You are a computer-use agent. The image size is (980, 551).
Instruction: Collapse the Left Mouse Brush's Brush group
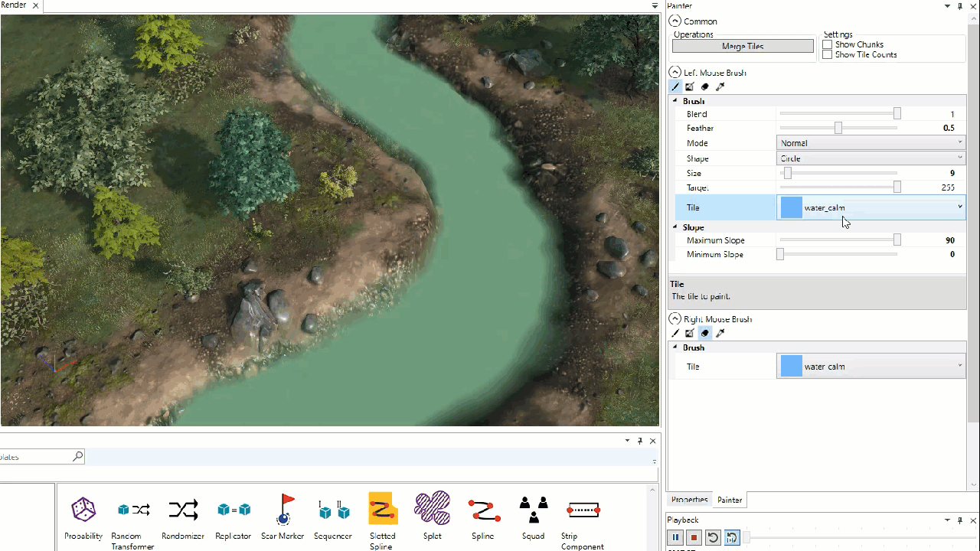(x=675, y=101)
